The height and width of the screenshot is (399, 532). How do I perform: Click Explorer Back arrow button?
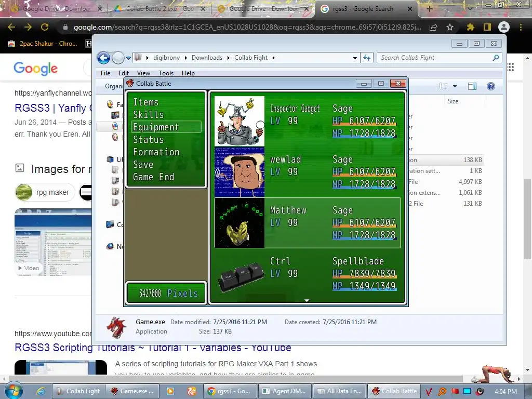pos(103,58)
